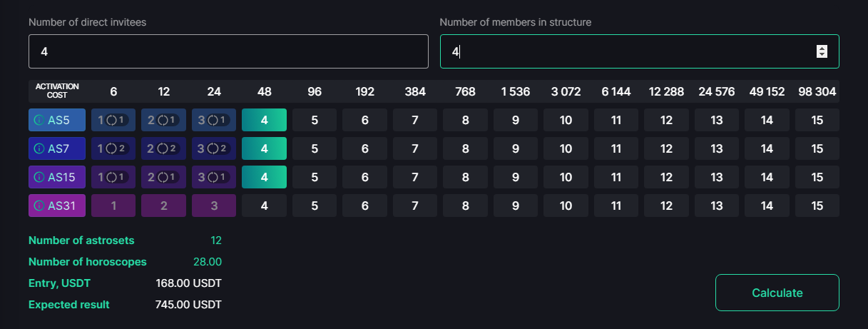Click the info icon beside AS5
The height and width of the screenshot is (329, 868).
click(x=39, y=120)
